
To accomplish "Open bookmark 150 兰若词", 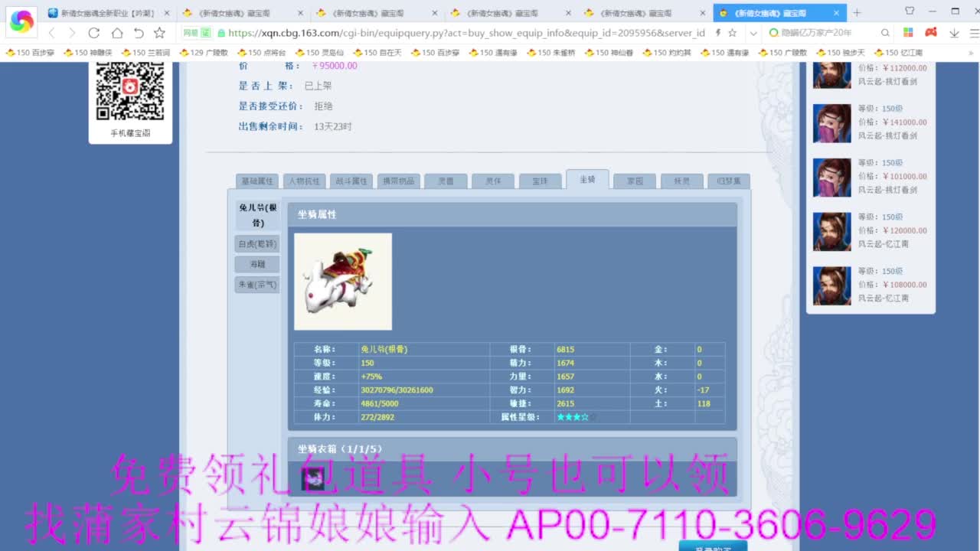I will pyautogui.click(x=144, y=53).
